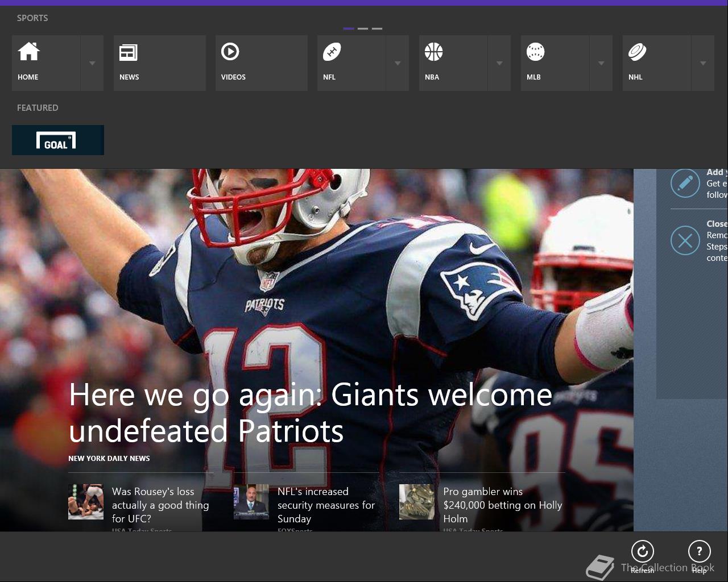728x582 pixels.
Task: Open article Was Rousey's loss good for UFC
Action: pos(160,505)
